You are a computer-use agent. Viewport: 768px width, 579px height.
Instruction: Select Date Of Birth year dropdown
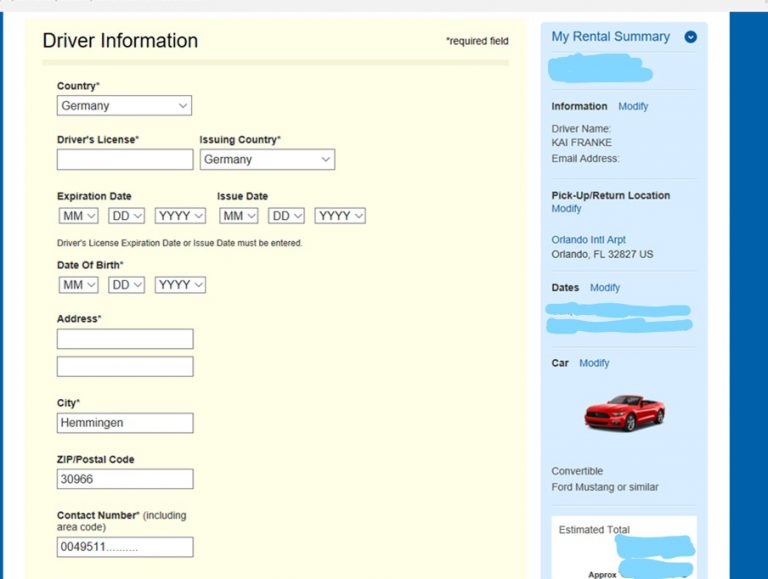180,285
